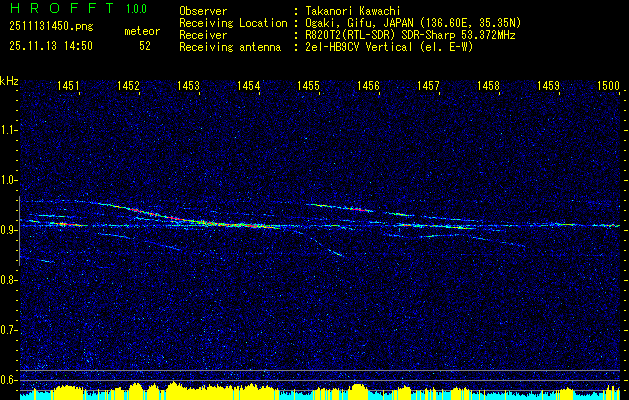Click observer name Takanori Kawachi
629x400 pixels.
[351, 11]
